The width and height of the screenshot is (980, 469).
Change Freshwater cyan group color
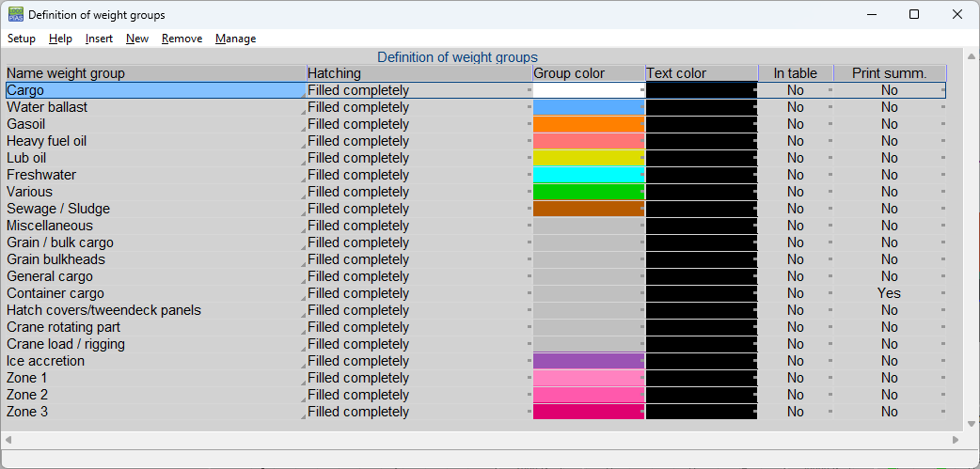pyautogui.click(x=589, y=175)
